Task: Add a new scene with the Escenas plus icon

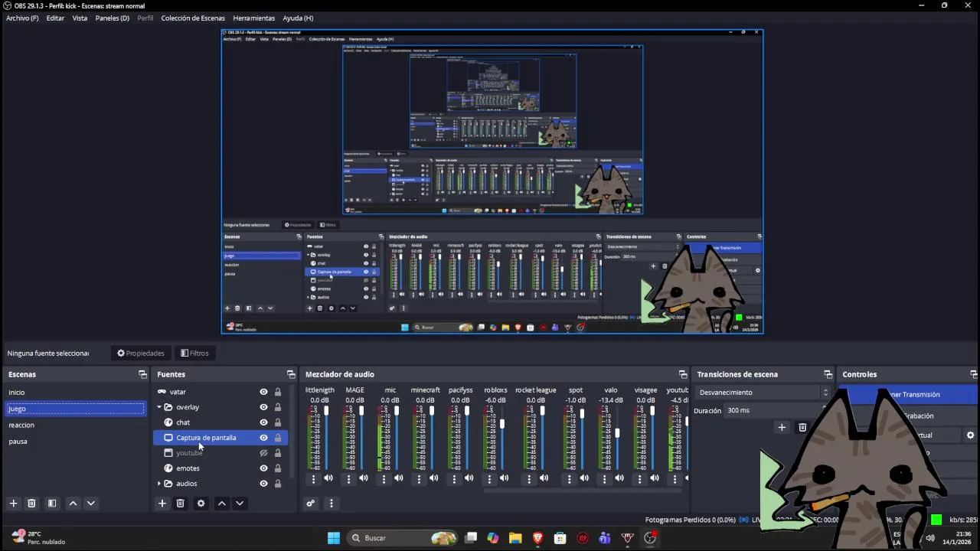Action: [13, 504]
